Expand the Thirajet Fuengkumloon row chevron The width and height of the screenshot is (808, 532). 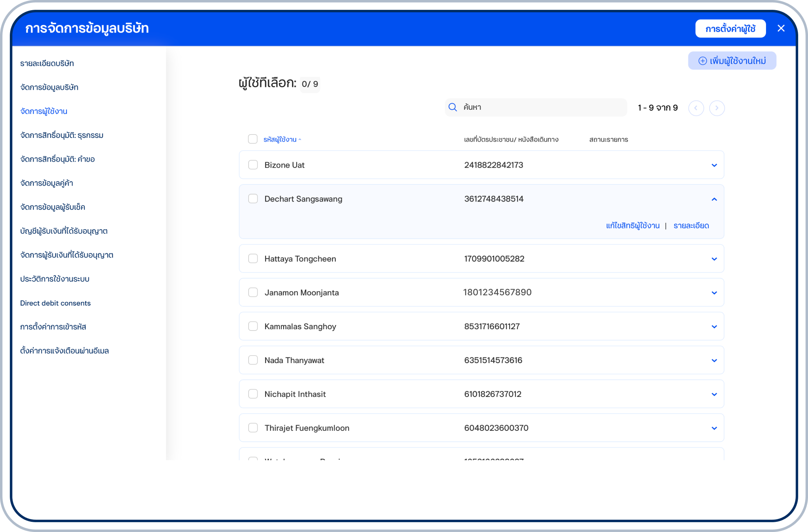pos(714,428)
